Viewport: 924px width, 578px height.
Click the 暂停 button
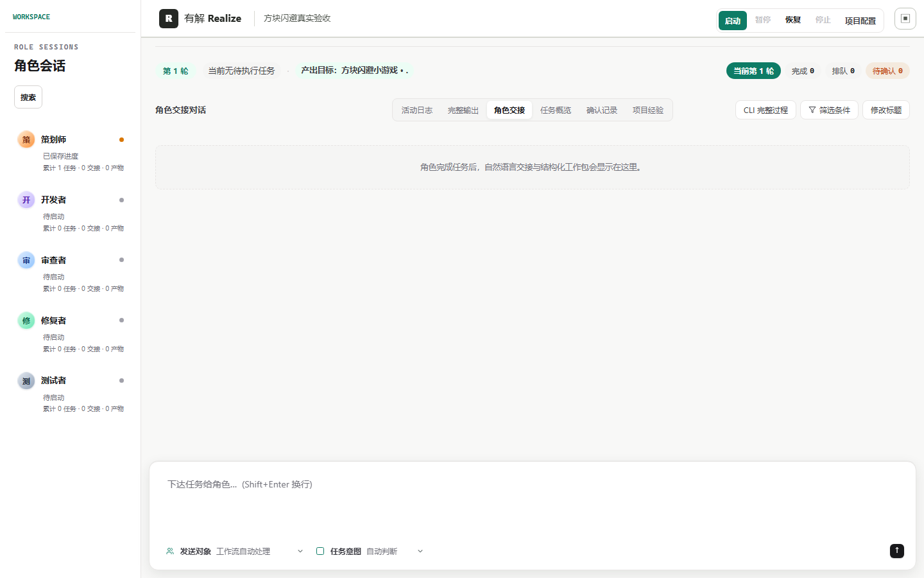tap(763, 20)
